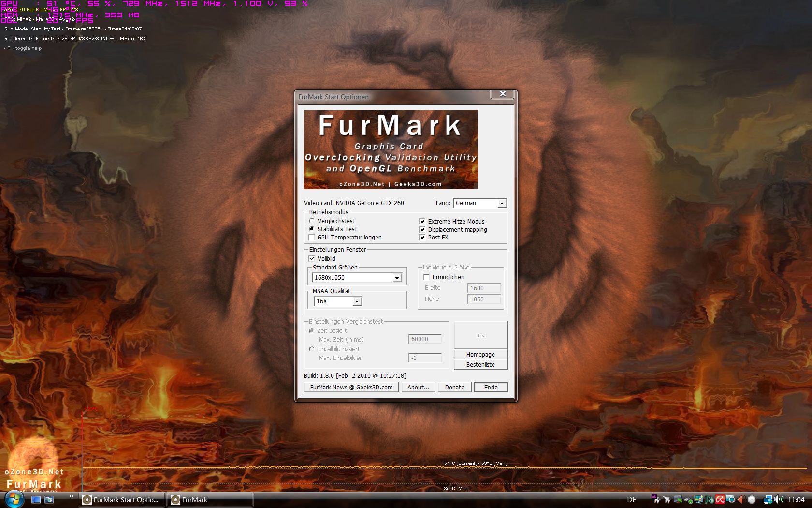Toggle Extreme Hitze Modus checkbox
The image size is (812, 508).
tap(422, 222)
